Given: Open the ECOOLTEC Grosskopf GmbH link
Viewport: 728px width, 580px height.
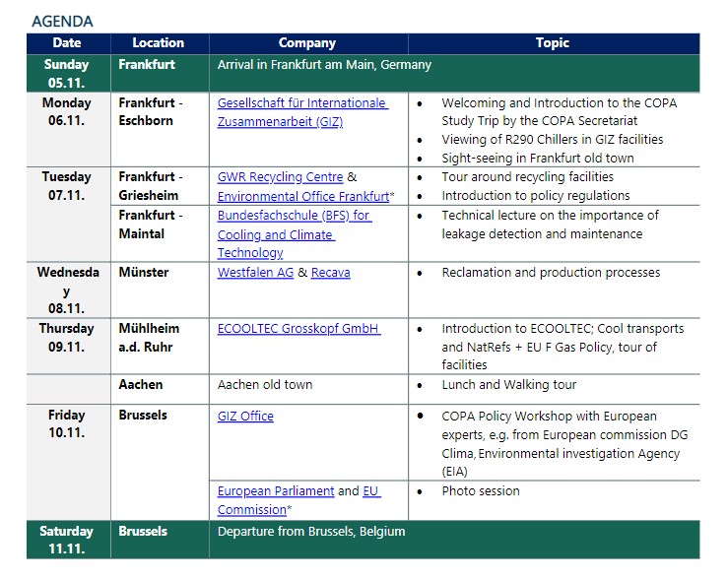Looking at the screenshot, I should point(299,329).
